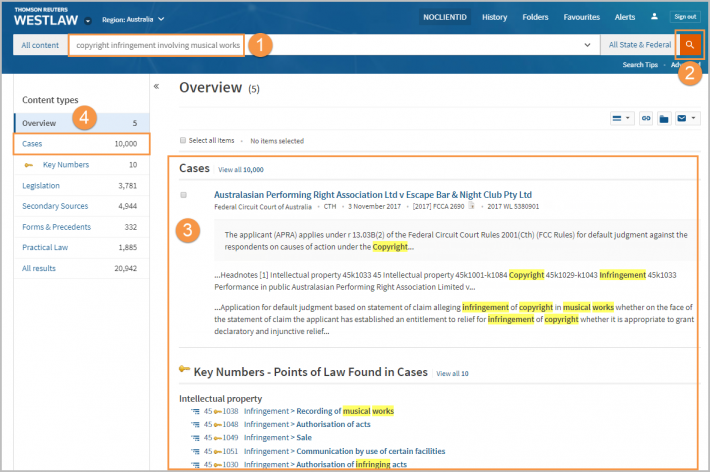
Task: Open Communication by use of certain facilities
Action: pos(370,451)
